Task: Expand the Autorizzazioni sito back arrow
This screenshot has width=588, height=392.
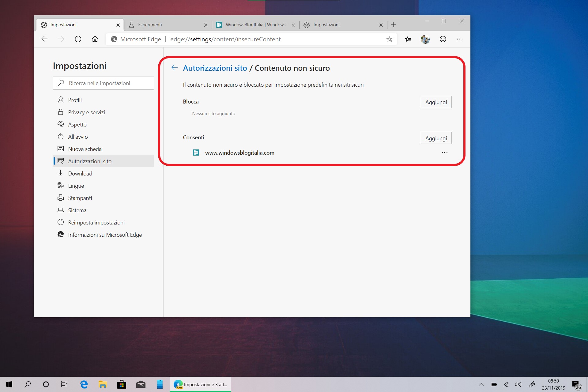Action: [175, 68]
